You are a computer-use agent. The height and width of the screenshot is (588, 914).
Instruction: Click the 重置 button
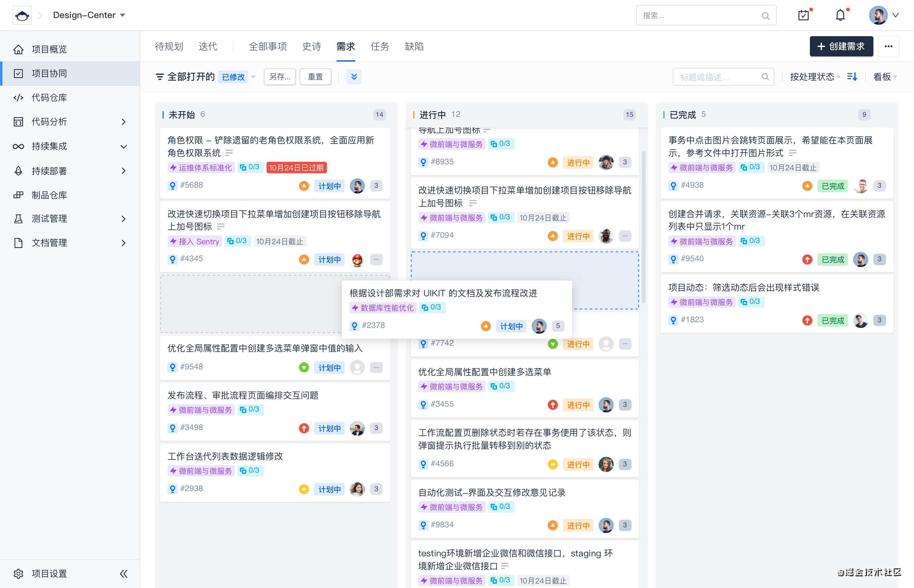click(315, 77)
